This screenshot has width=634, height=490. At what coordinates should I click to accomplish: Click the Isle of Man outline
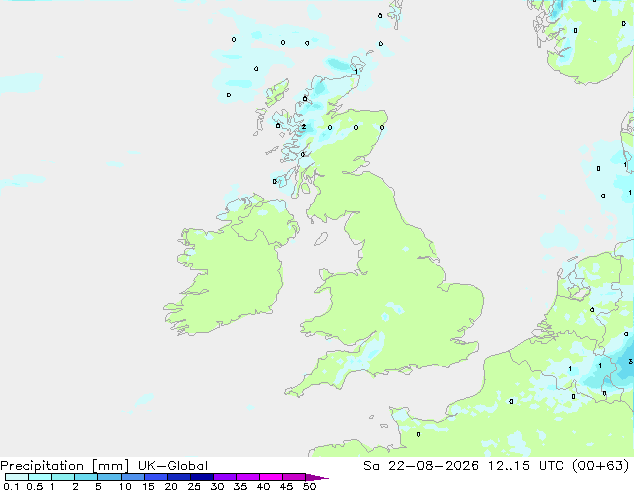coord(321,239)
